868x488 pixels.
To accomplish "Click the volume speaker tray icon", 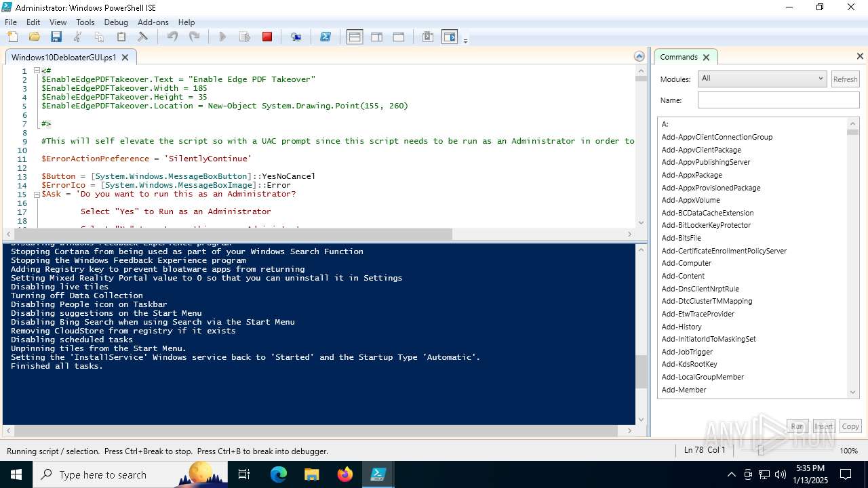I will click(781, 474).
